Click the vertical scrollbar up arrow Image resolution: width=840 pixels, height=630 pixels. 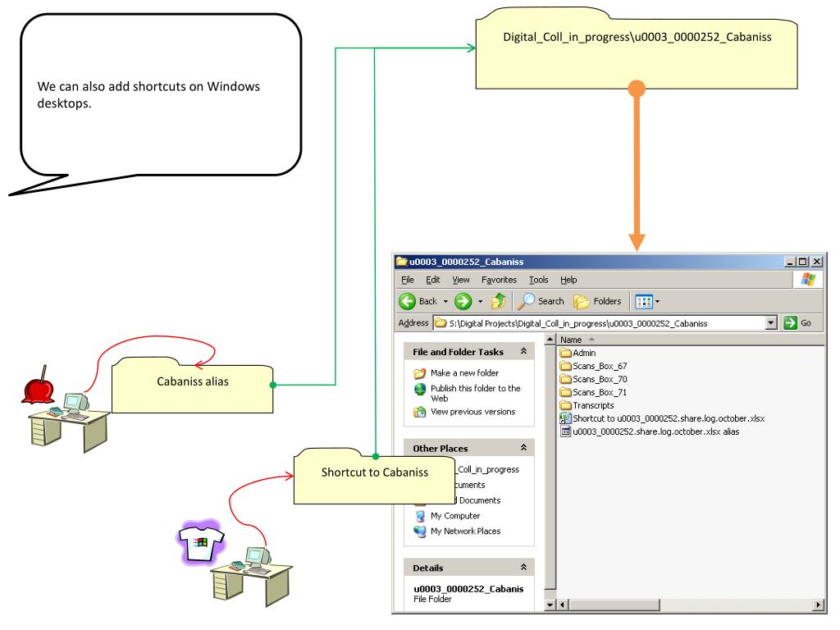click(x=550, y=340)
